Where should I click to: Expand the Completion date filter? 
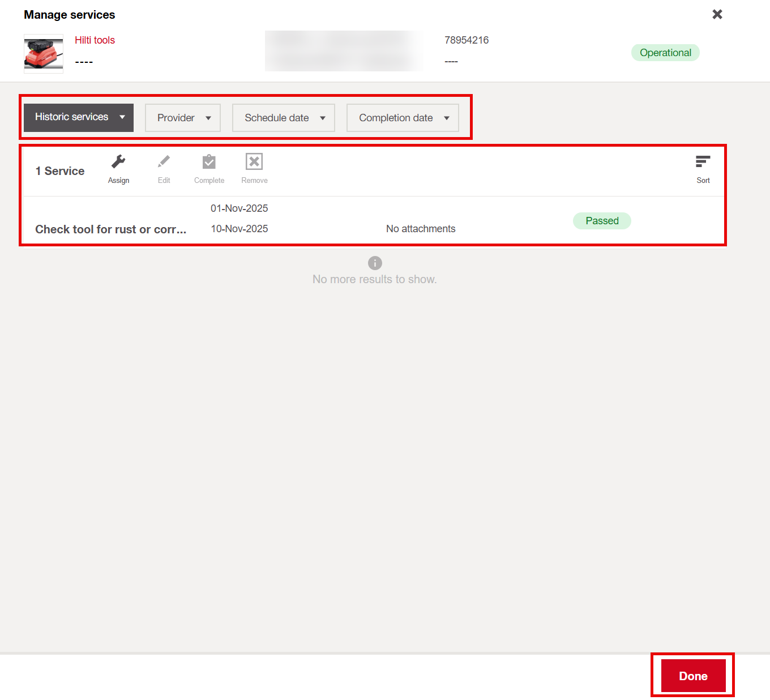pyautogui.click(x=403, y=118)
